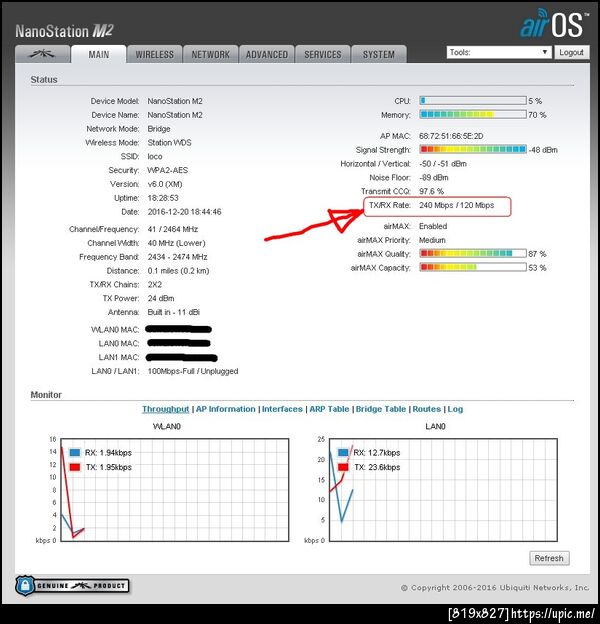Click the NanoStation M2 header title
This screenshot has height=624, width=600.
(64, 31)
